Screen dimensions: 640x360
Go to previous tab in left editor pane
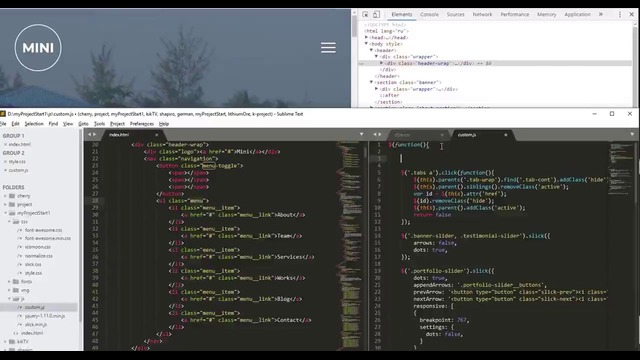90,134
